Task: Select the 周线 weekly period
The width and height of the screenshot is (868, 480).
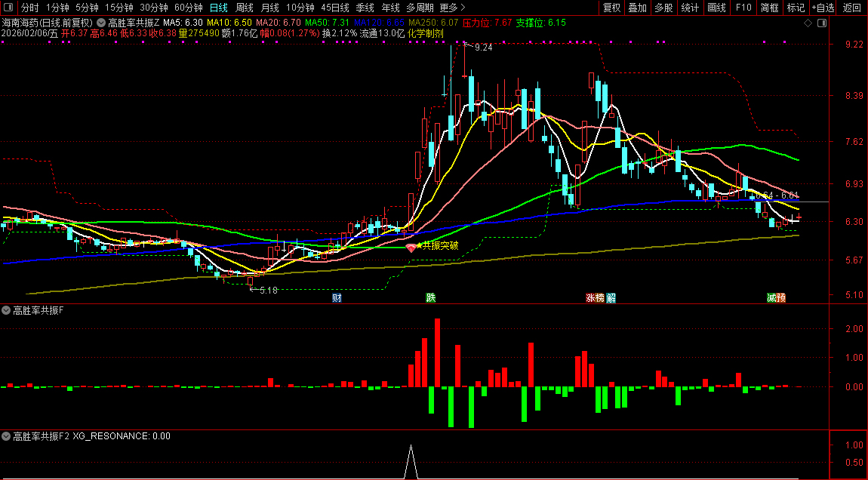Action: [x=244, y=8]
